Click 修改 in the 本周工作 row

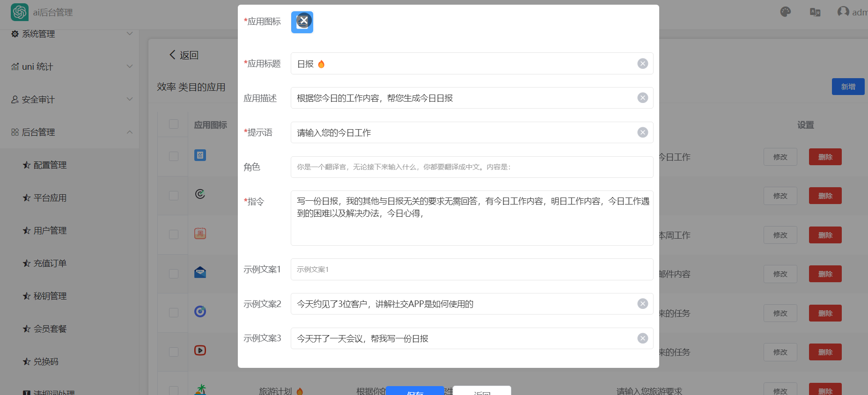click(x=780, y=235)
